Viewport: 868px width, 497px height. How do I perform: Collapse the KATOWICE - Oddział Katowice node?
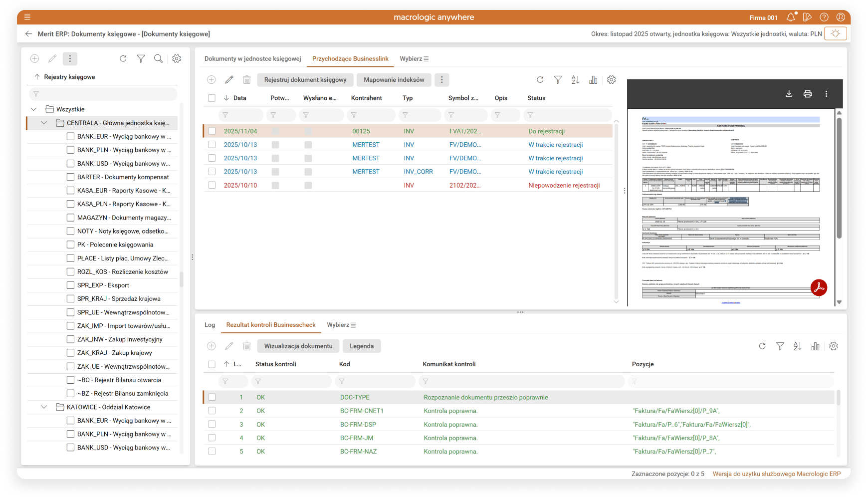coord(44,407)
